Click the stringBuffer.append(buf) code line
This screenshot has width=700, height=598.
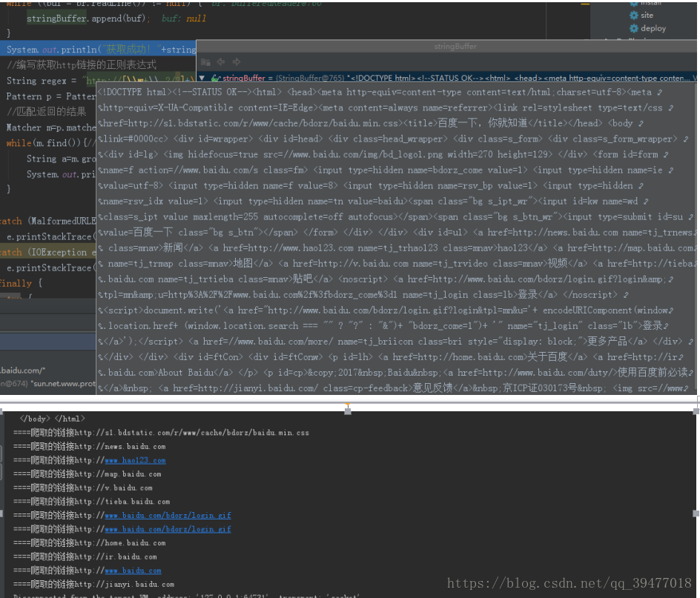[88, 19]
